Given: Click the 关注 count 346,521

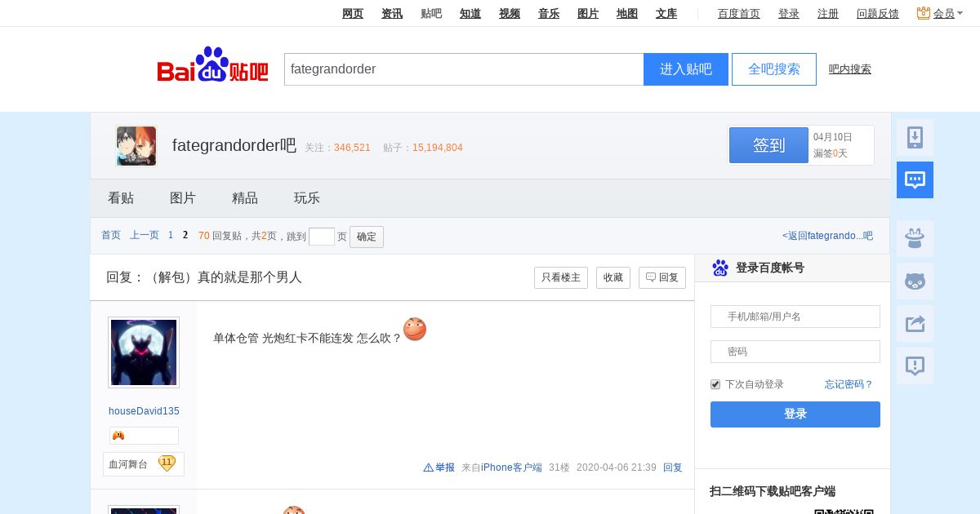Looking at the screenshot, I should pos(352,148).
